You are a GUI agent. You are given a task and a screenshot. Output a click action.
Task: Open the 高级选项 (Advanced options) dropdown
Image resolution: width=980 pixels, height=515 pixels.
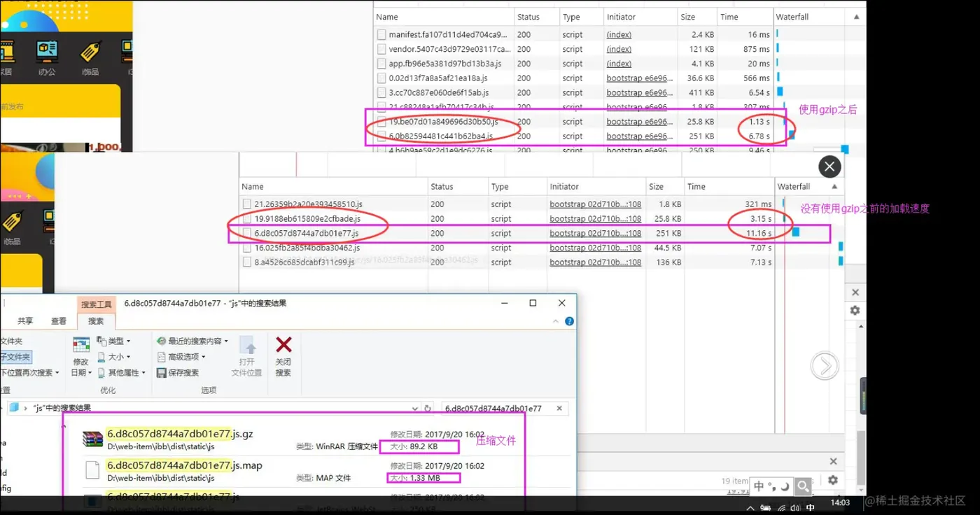(181, 357)
